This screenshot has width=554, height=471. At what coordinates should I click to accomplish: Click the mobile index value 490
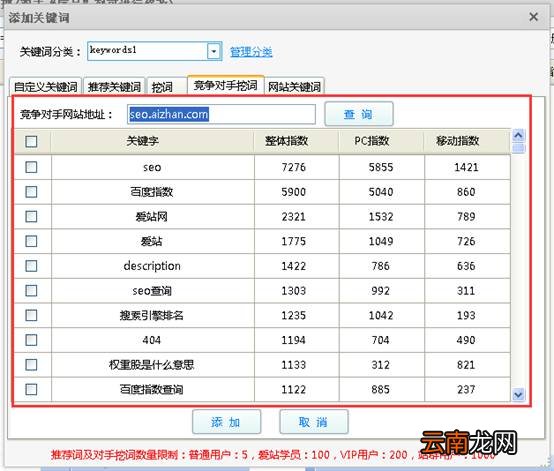point(466,340)
